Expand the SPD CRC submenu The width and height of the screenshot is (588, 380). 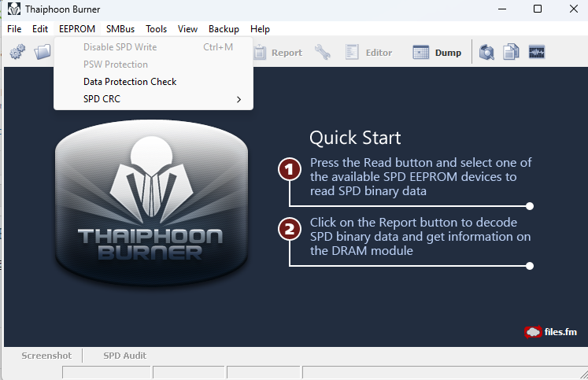pos(153,99)
